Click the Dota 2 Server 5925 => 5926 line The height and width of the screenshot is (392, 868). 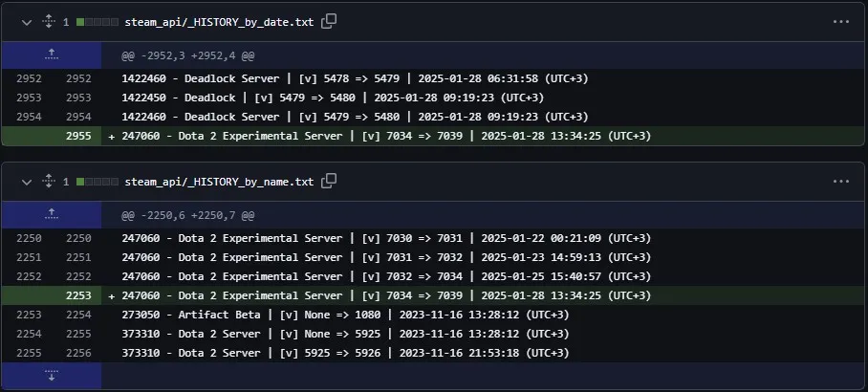click(345, 353)
